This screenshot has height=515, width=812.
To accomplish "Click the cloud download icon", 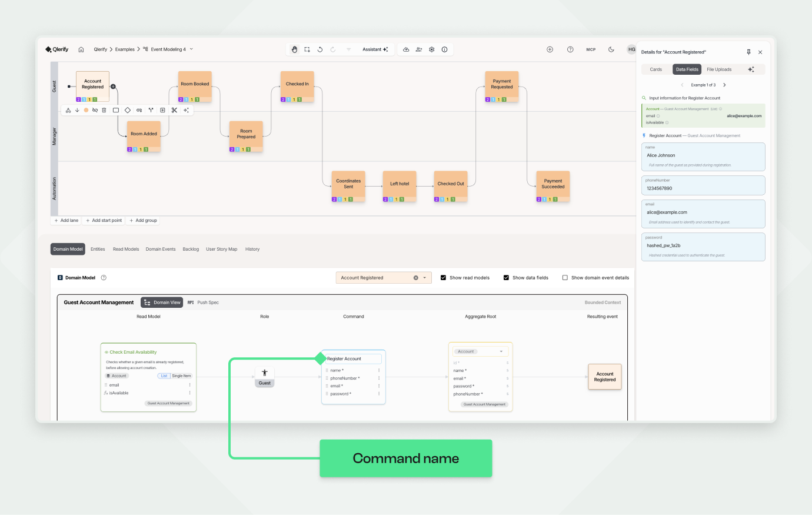I will pyautogui.click(x=406, y=49).
